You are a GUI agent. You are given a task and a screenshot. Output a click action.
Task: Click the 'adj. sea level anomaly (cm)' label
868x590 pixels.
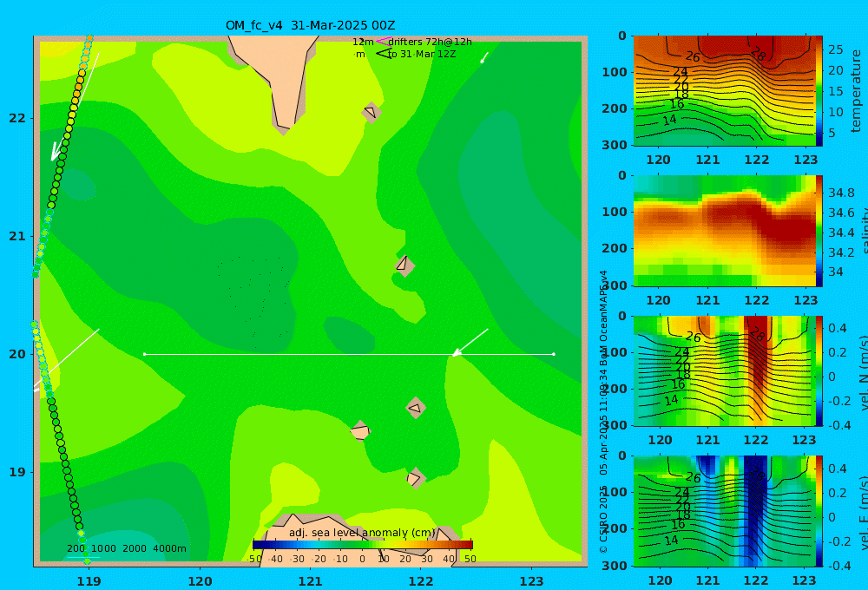(x=362, y=533)
